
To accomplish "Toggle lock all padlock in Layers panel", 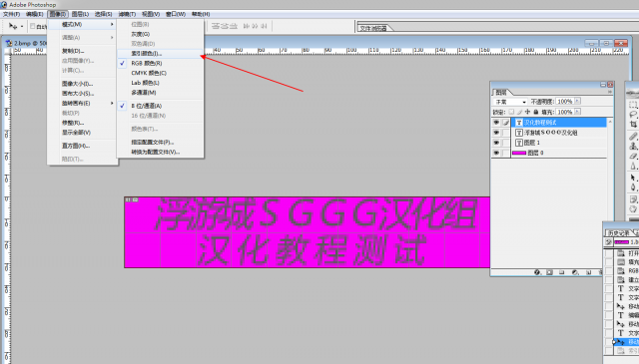I will 536,112.
